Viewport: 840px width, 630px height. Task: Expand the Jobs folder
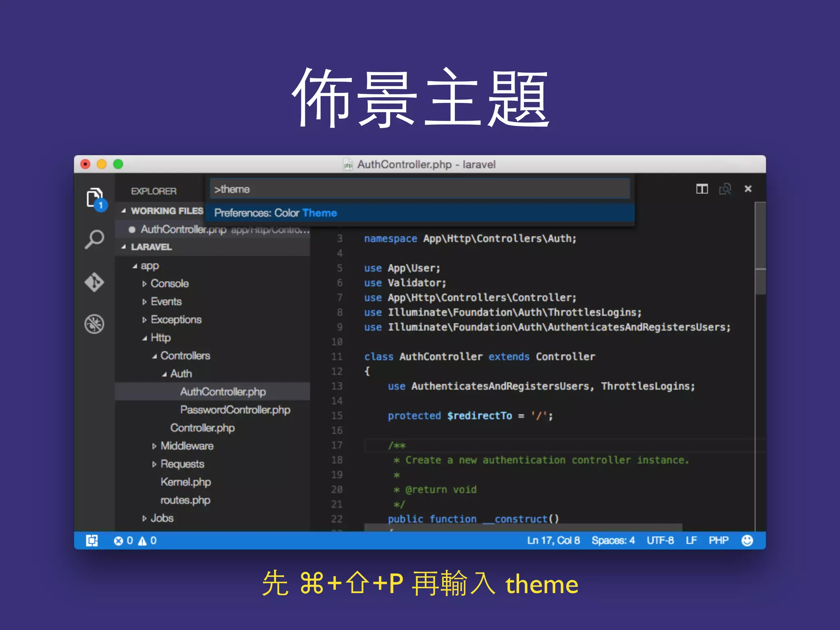(144, 518)
